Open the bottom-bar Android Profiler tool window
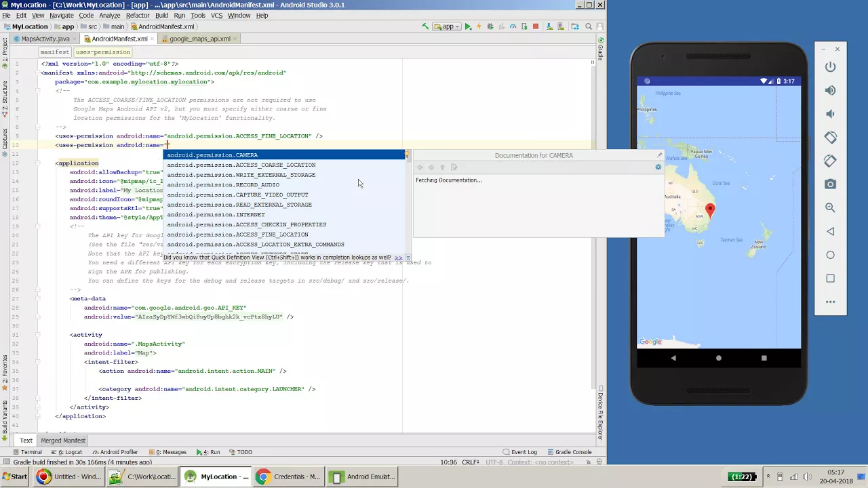Viewport: 868px width, 488px height. pyautogui.click(x=115, y=452)
